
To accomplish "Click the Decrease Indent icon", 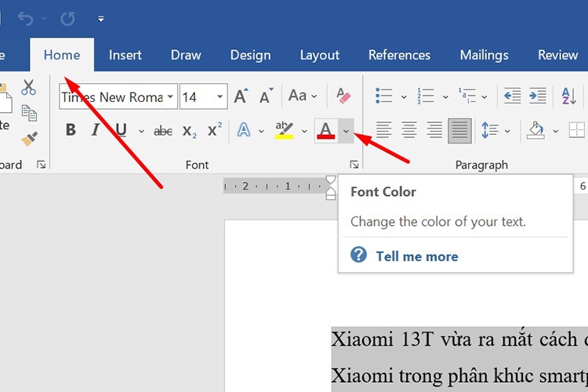I will pos(512,96).
